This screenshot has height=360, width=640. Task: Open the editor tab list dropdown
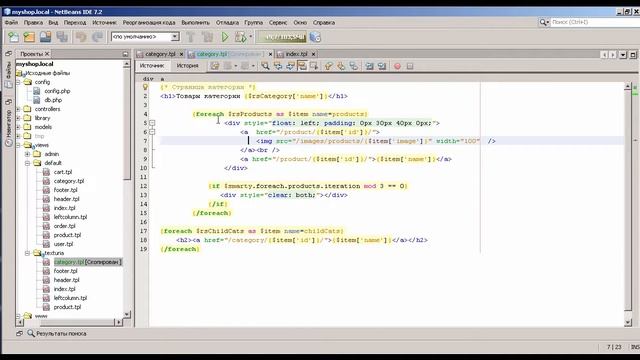tap(623, 54)
